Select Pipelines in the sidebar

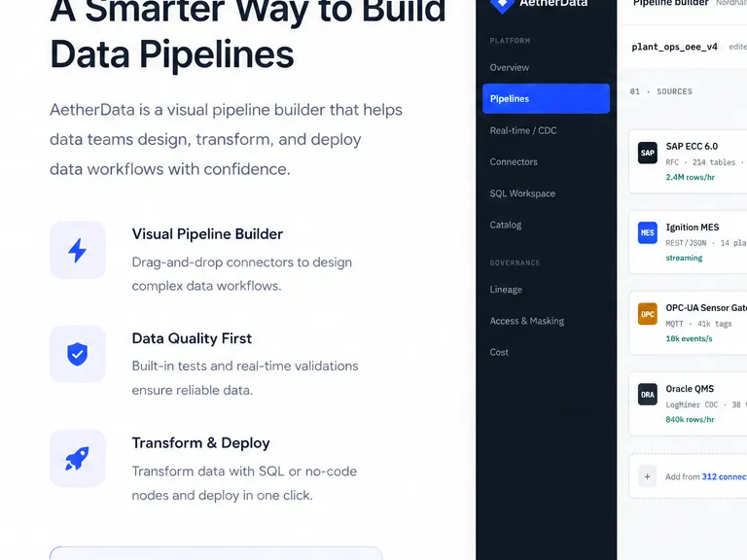[546, 98]
